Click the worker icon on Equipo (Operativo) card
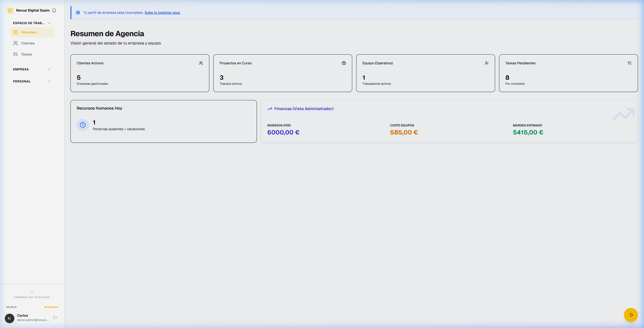Screen dimensions: 644x328 pos(487,63)
